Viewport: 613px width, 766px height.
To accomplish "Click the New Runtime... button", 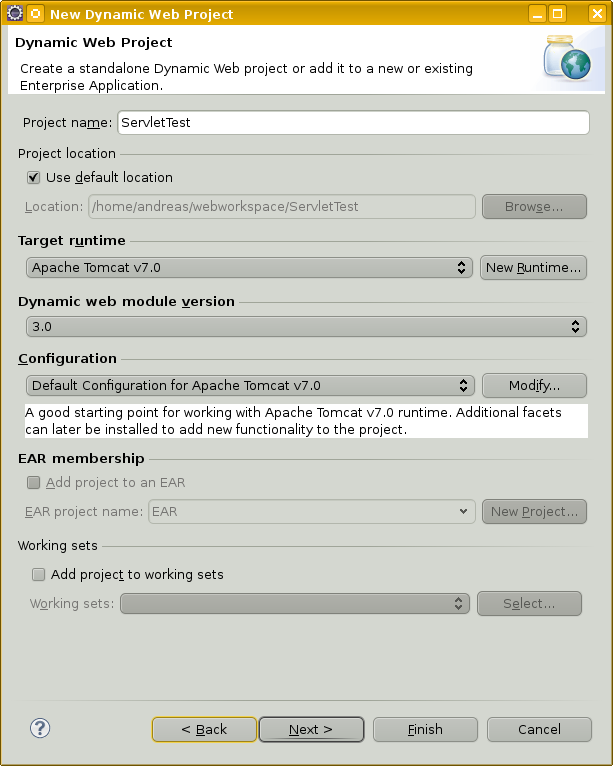I will click(533, 268).
